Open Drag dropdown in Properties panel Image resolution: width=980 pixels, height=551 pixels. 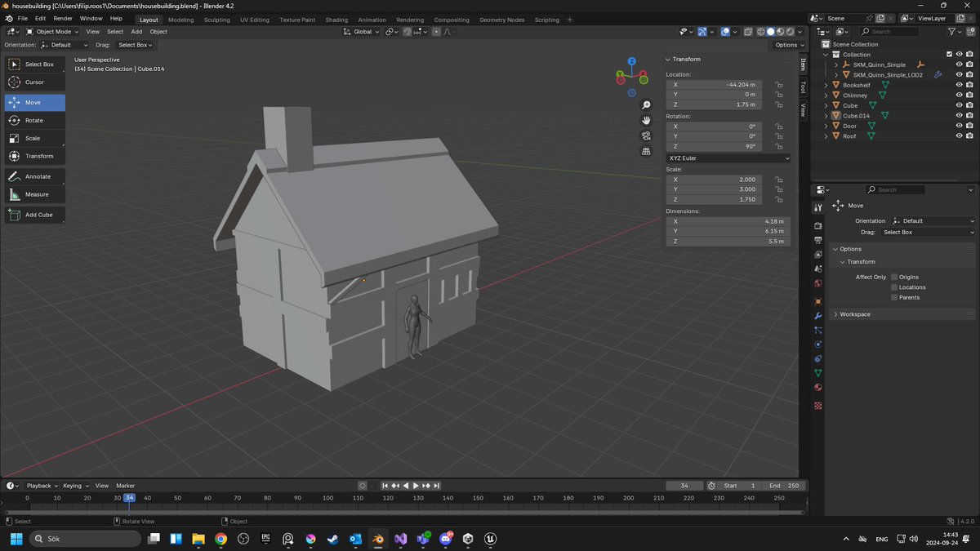pyautogui.click(x=927, y=232)
